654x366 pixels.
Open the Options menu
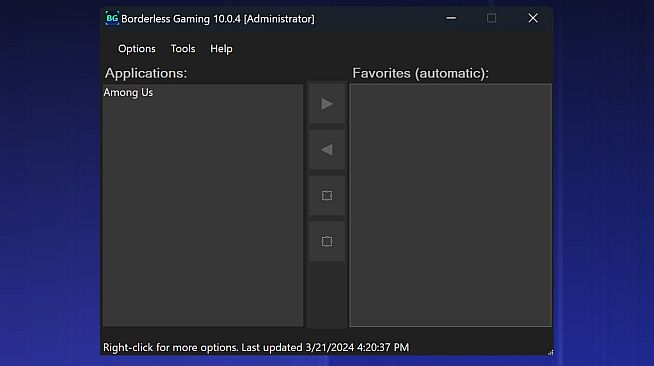136,49
